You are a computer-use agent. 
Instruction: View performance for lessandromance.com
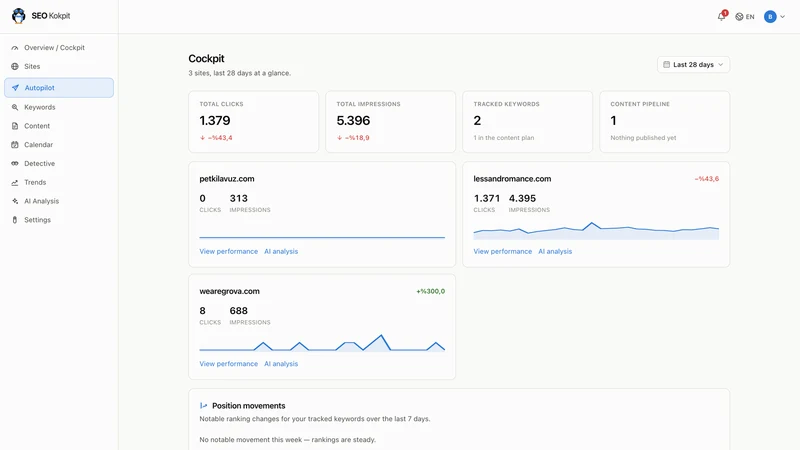tap(503, 252)
